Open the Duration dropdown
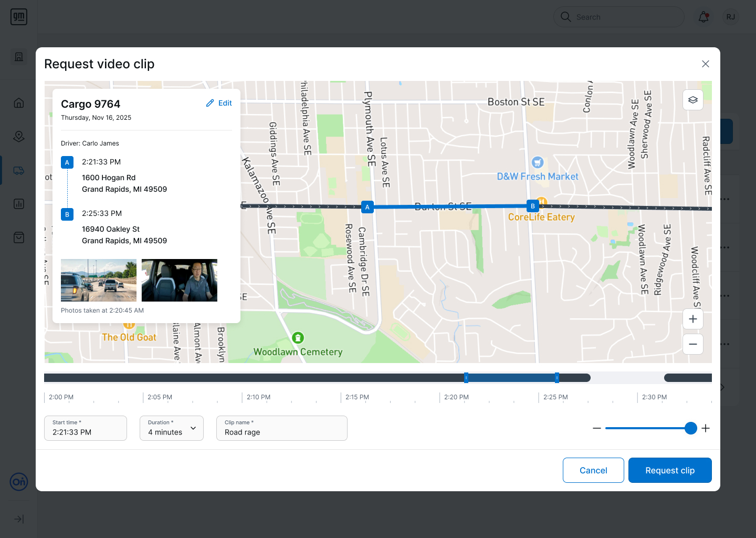 point(172,428)
